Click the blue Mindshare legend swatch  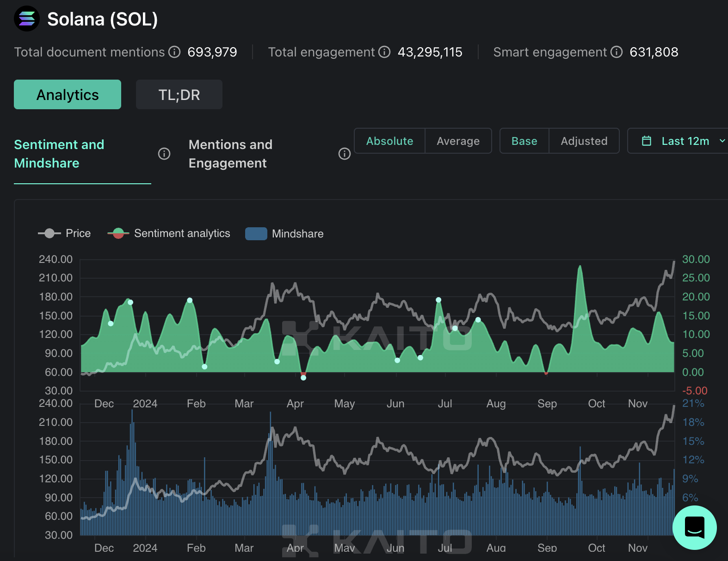coord(256,234)
